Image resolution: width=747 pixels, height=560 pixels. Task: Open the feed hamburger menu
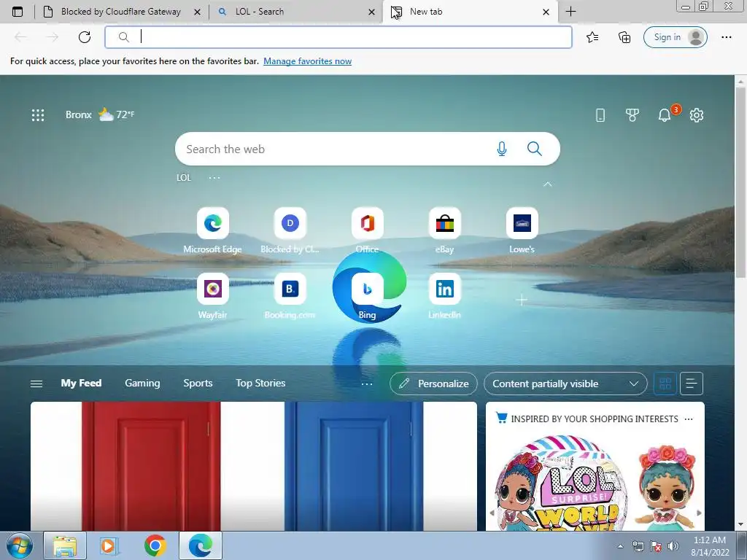(36, 384)
